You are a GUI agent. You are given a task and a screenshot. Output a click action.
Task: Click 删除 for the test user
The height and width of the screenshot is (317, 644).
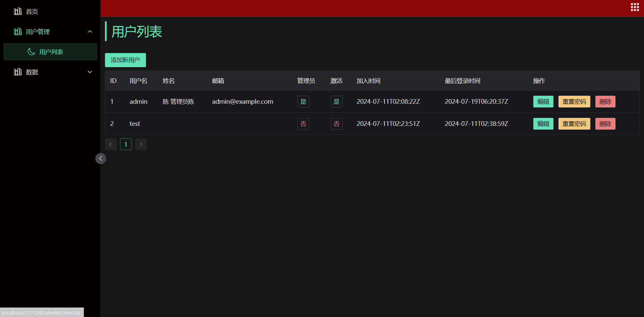click(605, 124)
